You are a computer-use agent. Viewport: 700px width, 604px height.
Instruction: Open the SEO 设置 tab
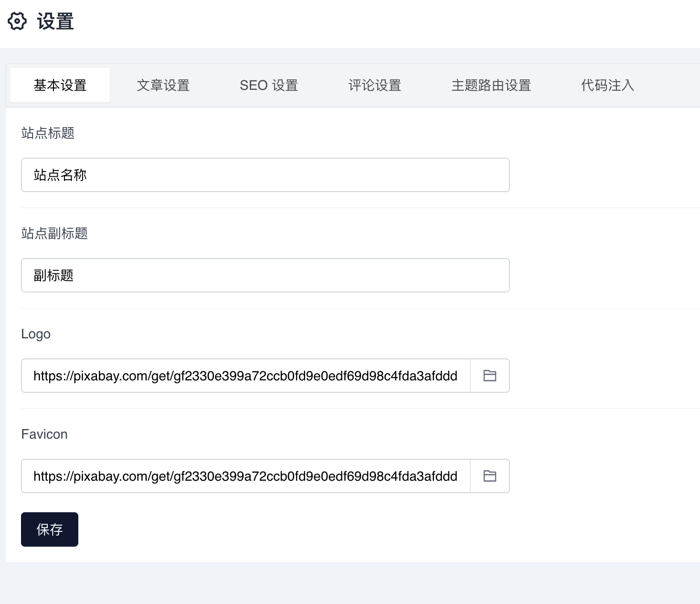tap(269, 85)
